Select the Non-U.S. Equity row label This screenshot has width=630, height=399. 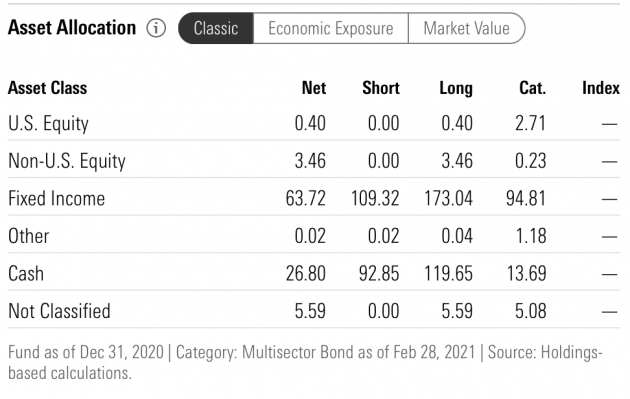tap(67, 161)
